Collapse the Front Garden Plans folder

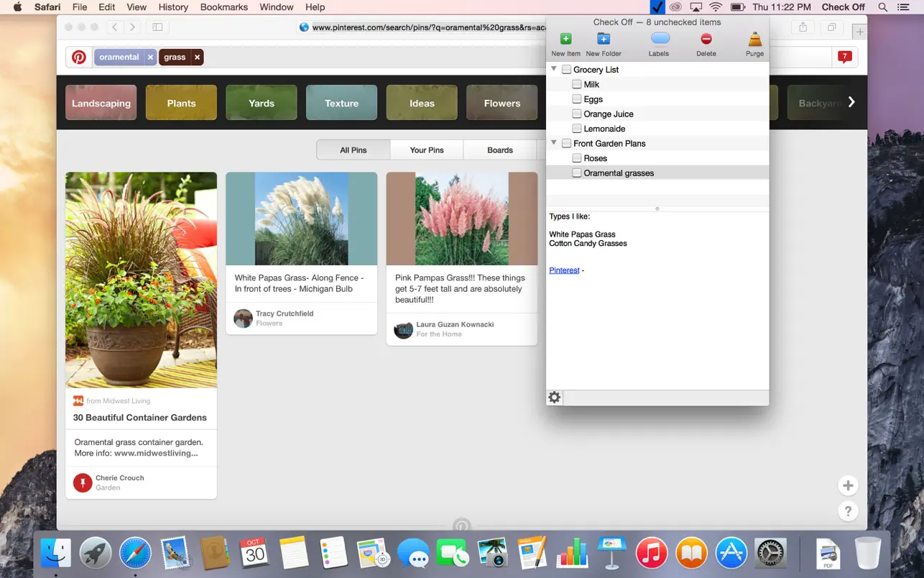pos(554,143)
